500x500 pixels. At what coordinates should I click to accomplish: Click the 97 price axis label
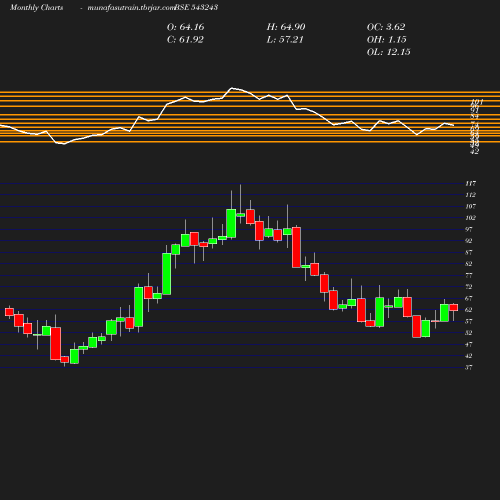[469, 229]
